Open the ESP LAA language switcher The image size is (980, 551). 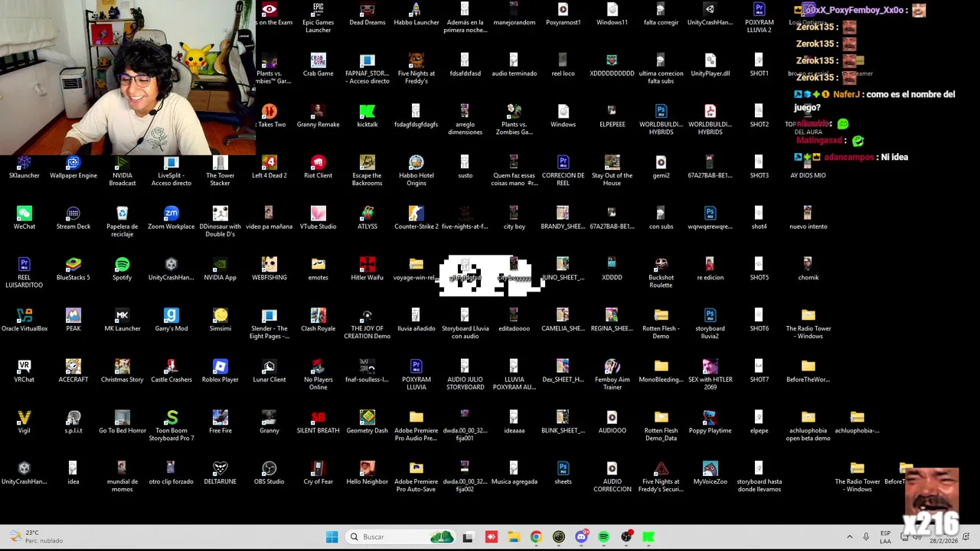point(885,537)
